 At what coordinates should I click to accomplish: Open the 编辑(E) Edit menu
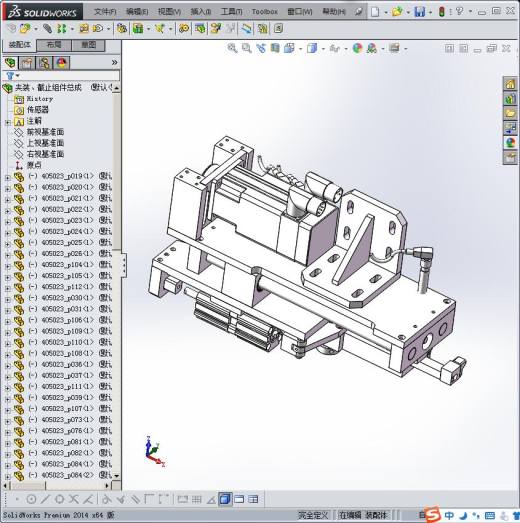137,12
